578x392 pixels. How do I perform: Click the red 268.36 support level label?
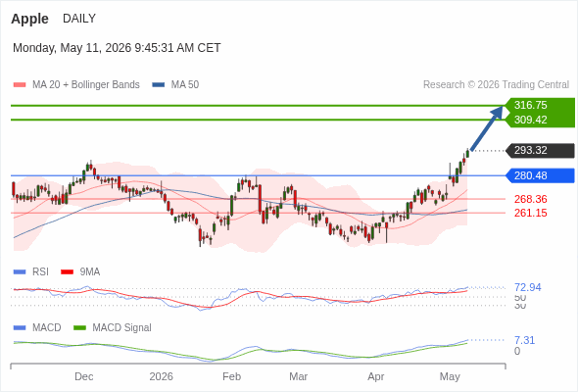[x=530, y=199]
